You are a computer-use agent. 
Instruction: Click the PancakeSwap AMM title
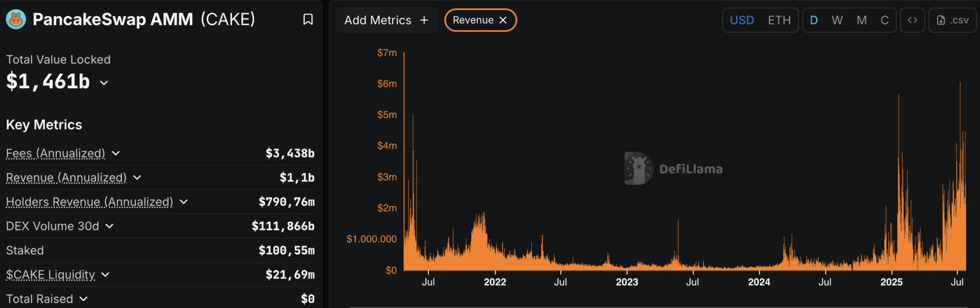113,19
